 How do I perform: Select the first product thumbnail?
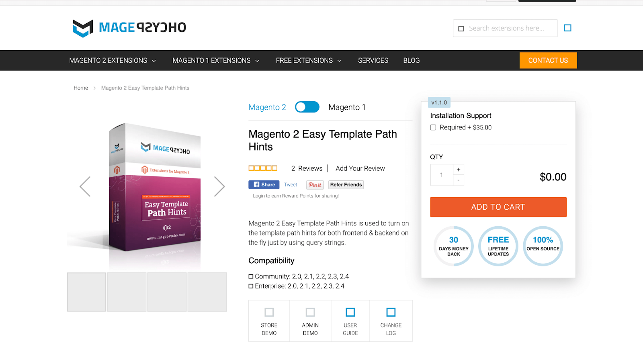coord(86,292)
